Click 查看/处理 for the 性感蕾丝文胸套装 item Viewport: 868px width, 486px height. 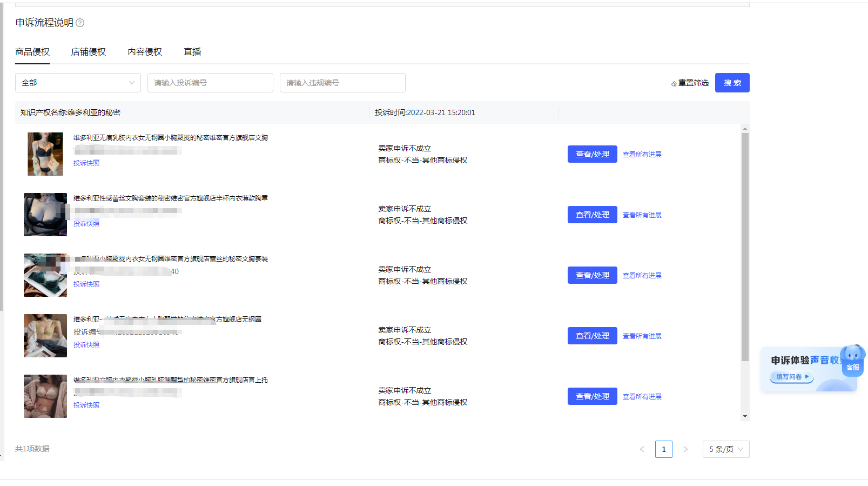[x=593, y=215]
